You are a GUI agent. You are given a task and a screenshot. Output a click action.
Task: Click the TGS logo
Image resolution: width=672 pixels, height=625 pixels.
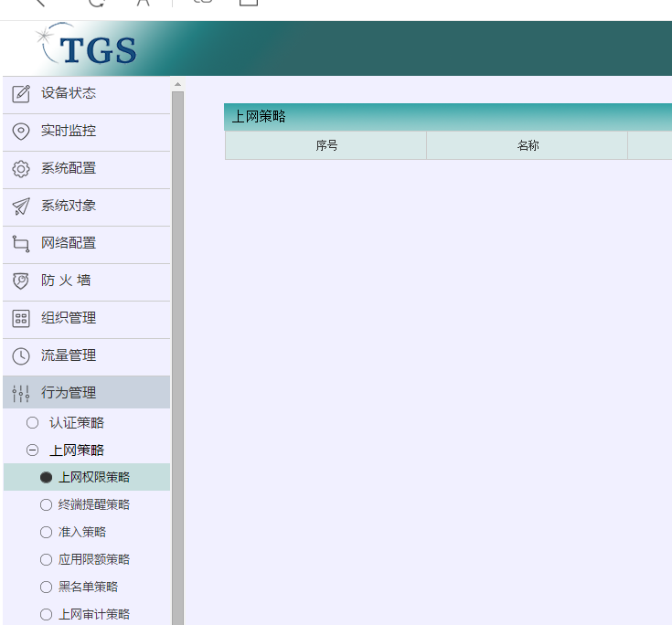tap(87, 46)
